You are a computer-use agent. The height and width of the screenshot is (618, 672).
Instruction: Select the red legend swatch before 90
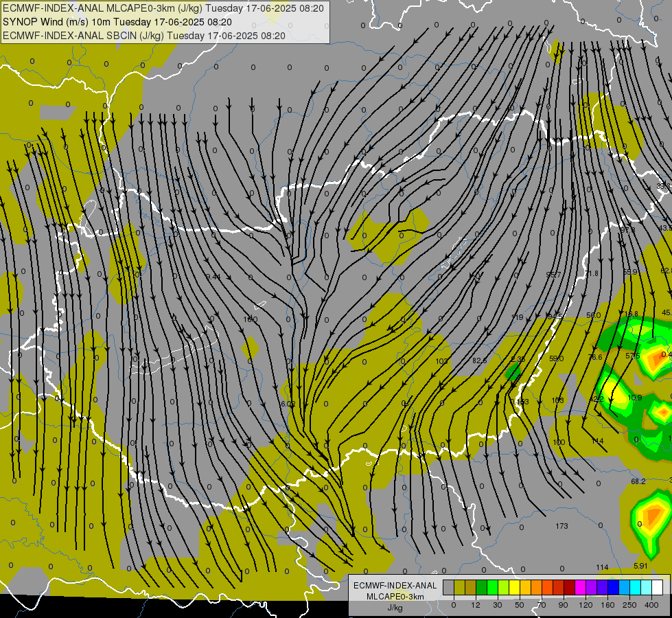(x=559, y=587)
